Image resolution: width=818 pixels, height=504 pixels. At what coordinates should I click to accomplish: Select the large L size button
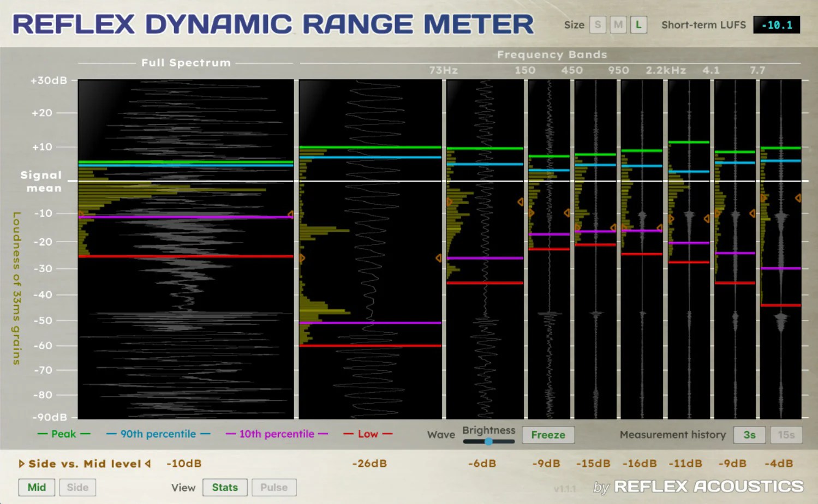638,25
